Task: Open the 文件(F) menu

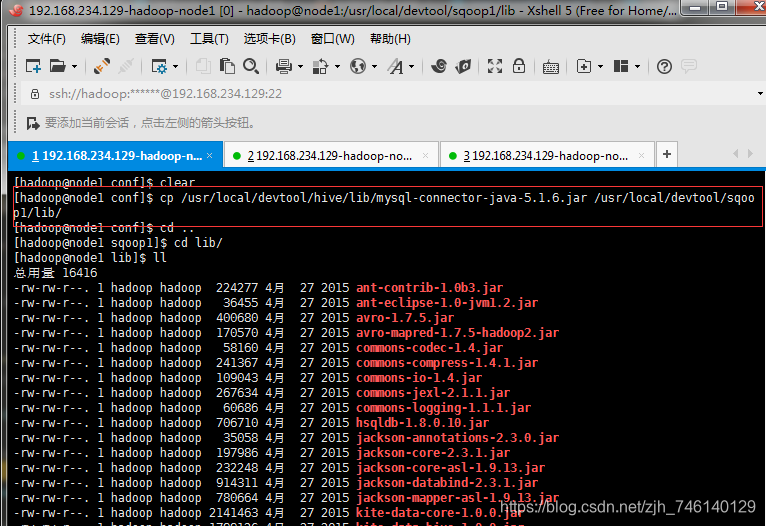Action: (46, 39)
